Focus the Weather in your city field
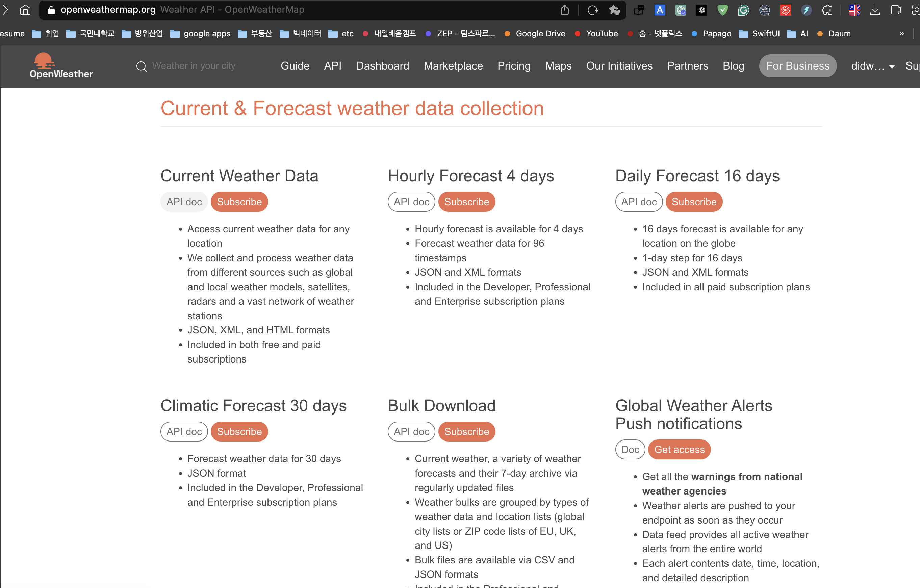The image size is (920, 588). [x=194, y=66]
